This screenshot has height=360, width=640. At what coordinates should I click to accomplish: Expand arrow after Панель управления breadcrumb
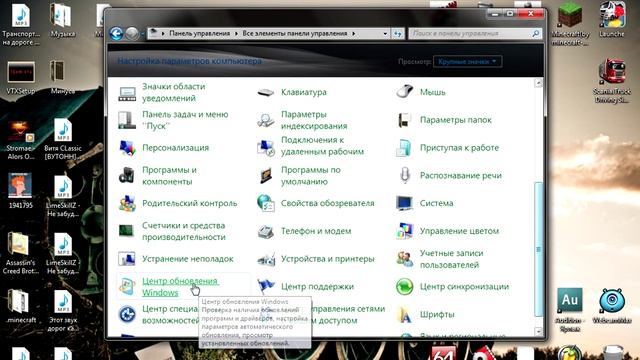click(236, 33)
